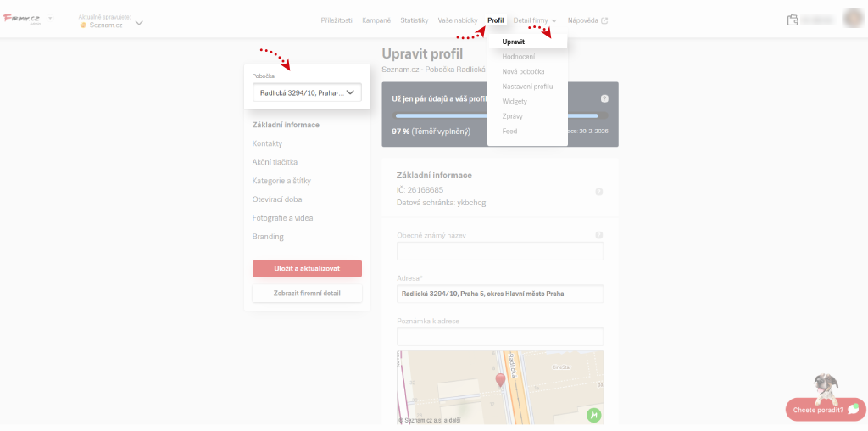868x431 pixels.
Task: Click the Poznámka k adrese input field
Action: click(499, 337)
